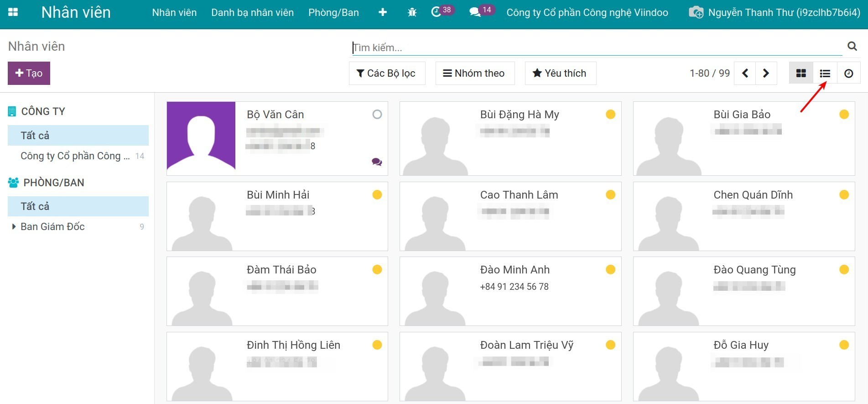This screenshot has height=404, width=868.
Task: Open Đàm Thái Bảo employee card
Action: click(277, 291)
